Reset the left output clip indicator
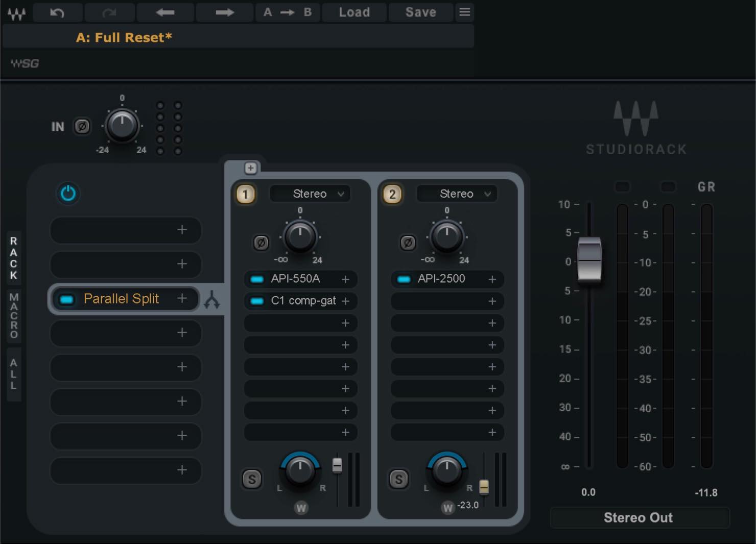This screenshot has width=756, height=544. [x=622, y=187]
